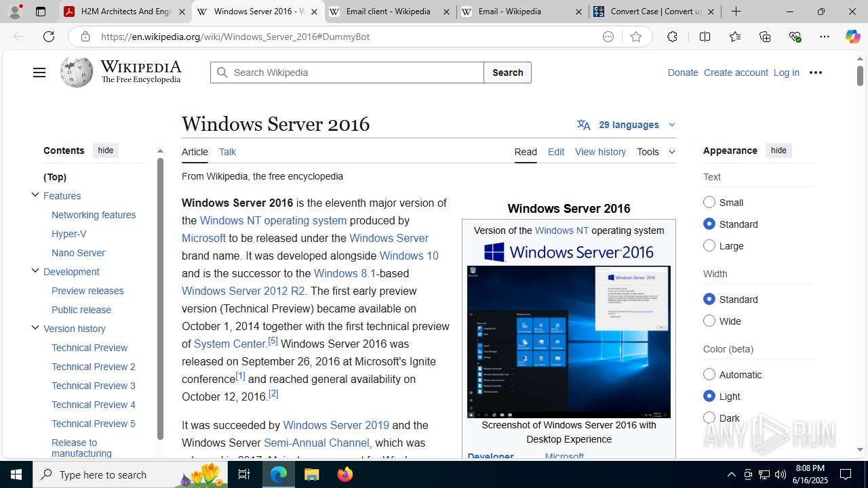Go to Hyper-V section in contents

click(69, 234)
